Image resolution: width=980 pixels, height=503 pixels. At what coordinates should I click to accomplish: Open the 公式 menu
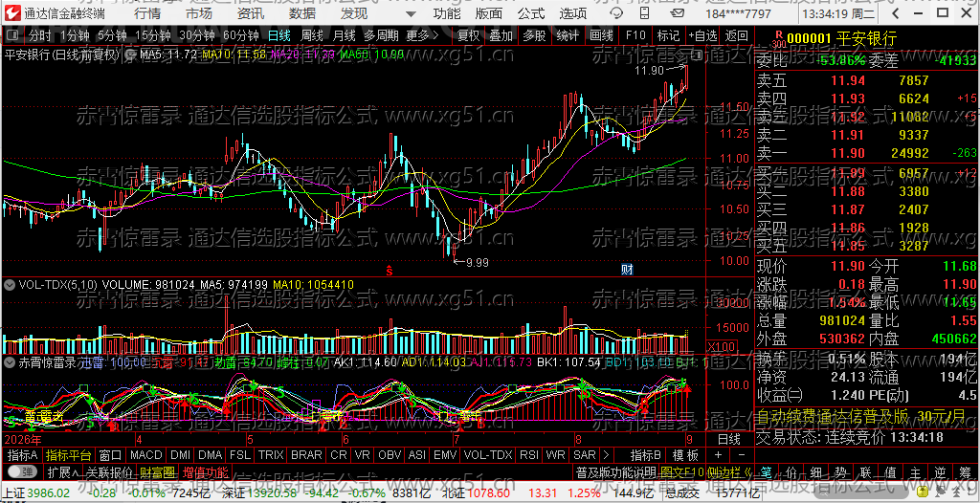pyautogui.click(x=531, y=13)
